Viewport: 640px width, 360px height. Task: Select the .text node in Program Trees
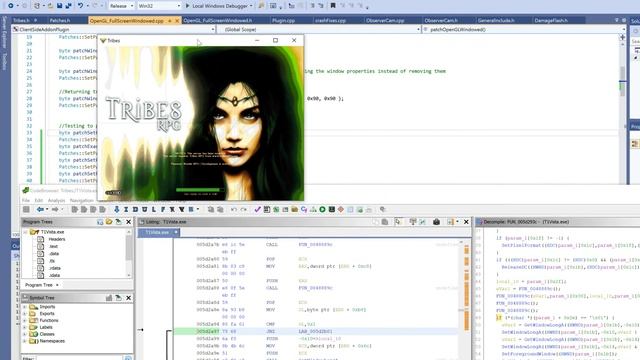[x=53, y=247]
